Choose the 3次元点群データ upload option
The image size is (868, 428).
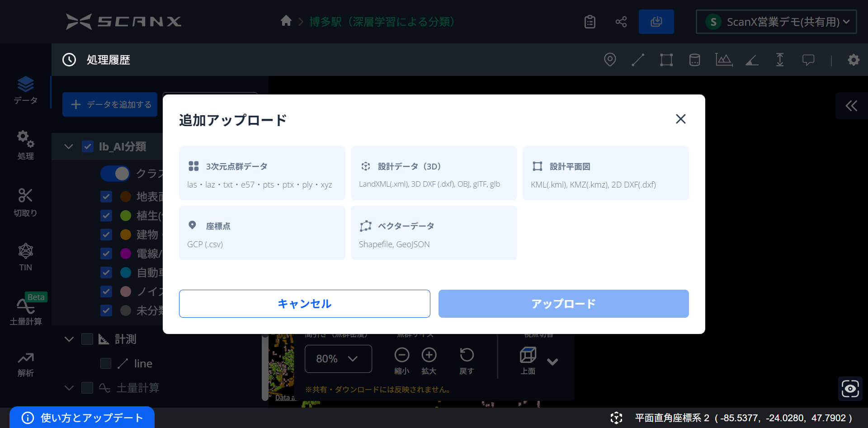[262, 173]
